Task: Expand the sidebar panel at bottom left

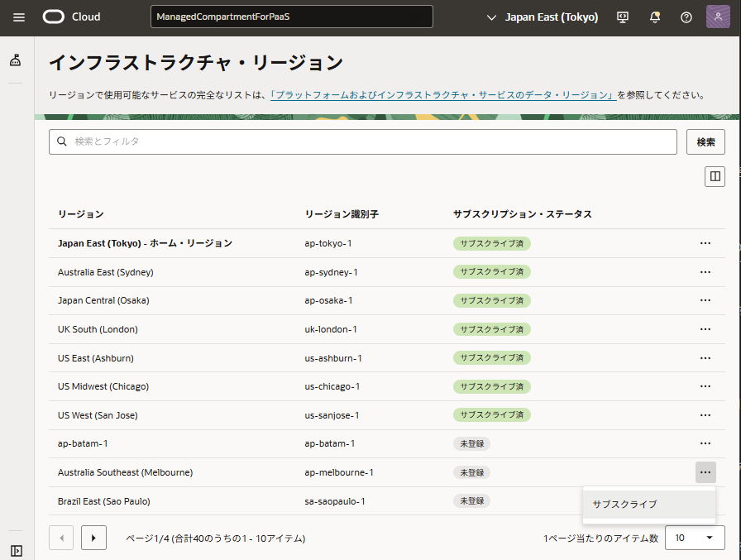Action: (x=16, y=550)
